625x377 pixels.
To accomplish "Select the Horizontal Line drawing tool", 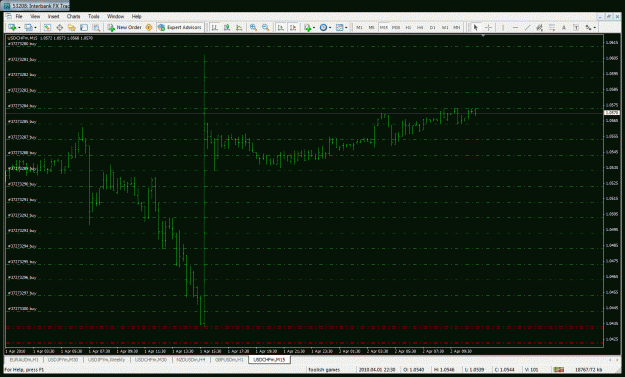I will (x=515, y=27).
